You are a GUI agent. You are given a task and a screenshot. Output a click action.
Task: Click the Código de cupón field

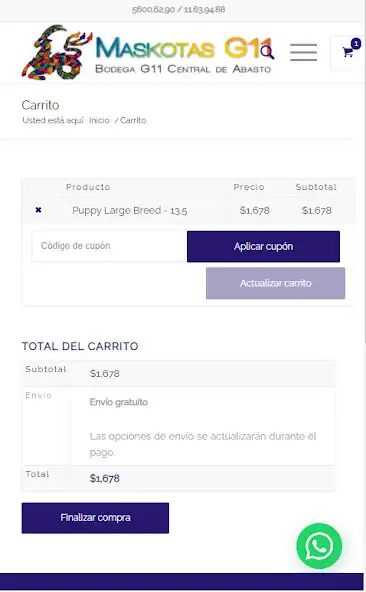tap(108, 246)
